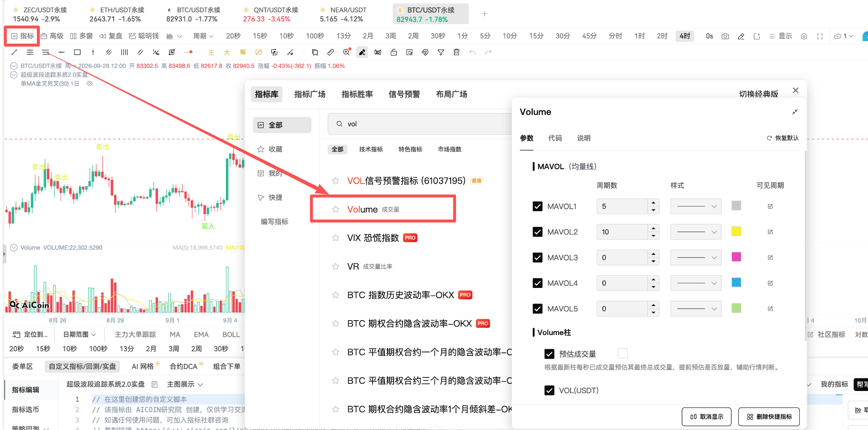Click 恢复默认 to restore defaults

click(782, 138)
